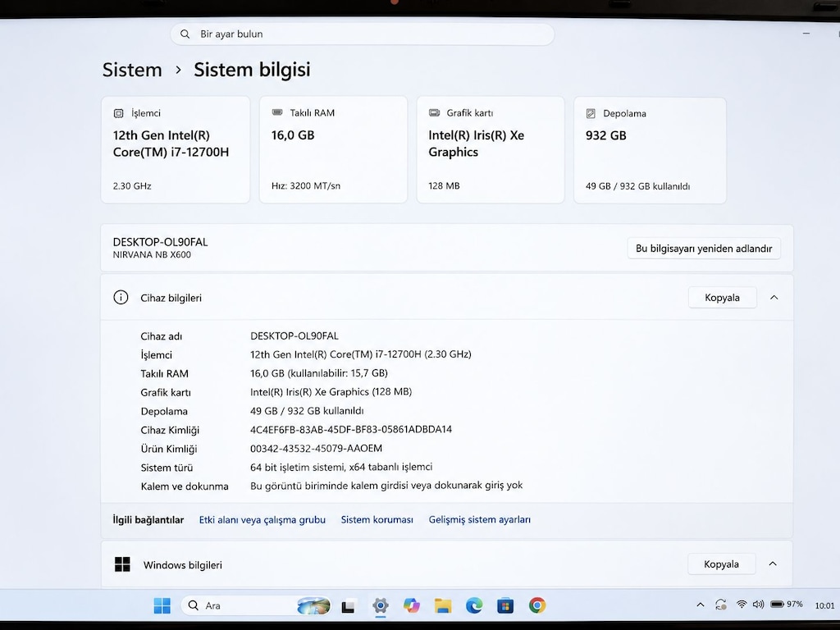This screenshot has height=630, width=840.
Task: Open Etki alanı veya çalışma grubu link
Action: click(262, 519)
